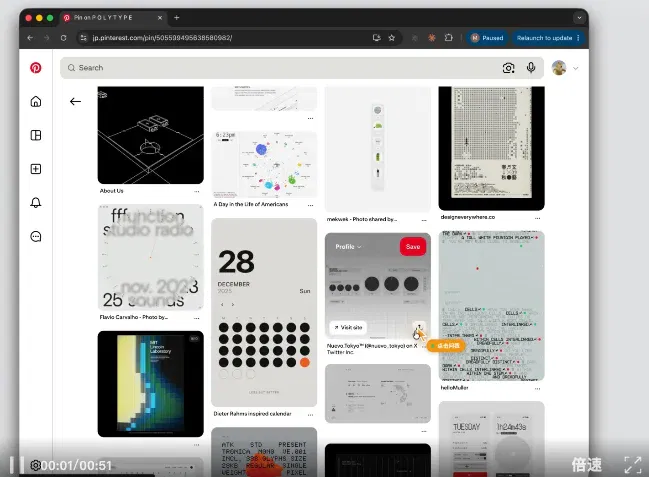Go back with the arrow beside the pins
The width and height of the screenshot is (649, 477).
[75, 101]
